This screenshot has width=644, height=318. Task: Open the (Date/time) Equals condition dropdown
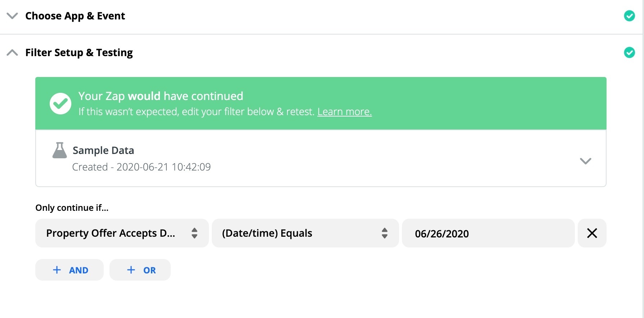[x=305, y=233]
